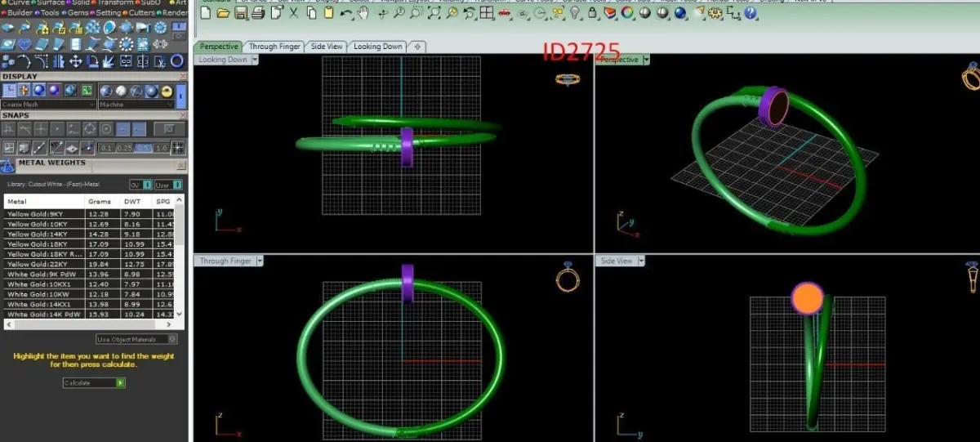Screen dimensions: 980x442
Task: Select the White Gold:10KW row
Action: tap(90, 294)
